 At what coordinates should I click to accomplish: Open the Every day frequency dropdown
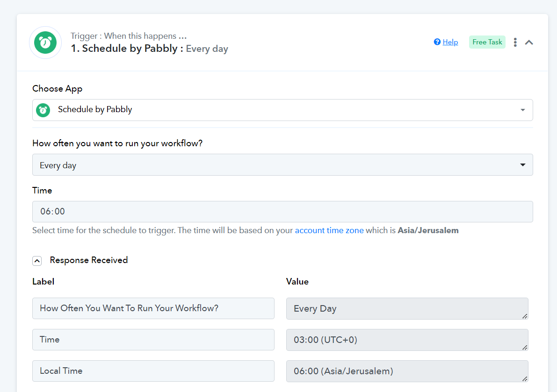point(282,164)
